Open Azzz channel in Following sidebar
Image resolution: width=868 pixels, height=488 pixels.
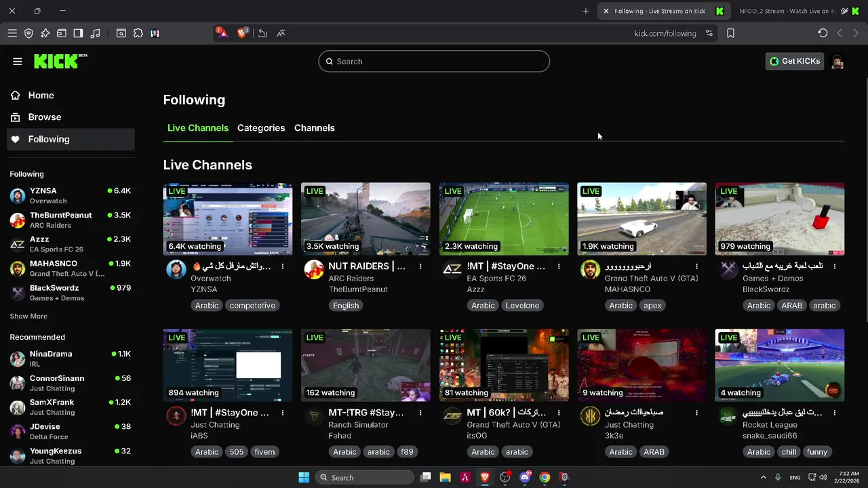coord(71,244)
